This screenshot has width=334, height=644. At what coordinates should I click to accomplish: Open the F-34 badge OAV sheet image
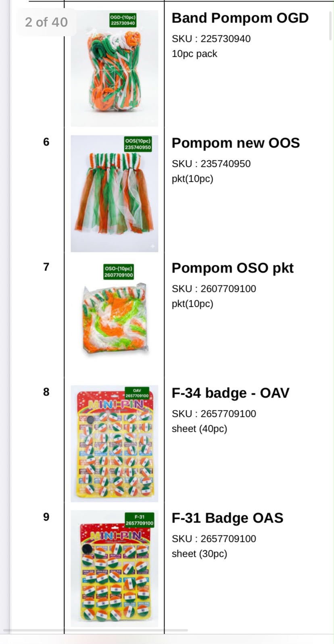[x=114, y=443]
